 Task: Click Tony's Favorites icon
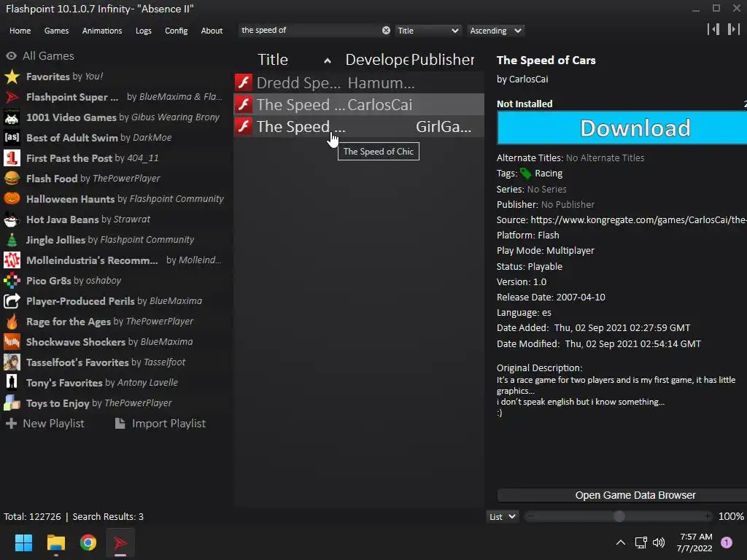12,382
